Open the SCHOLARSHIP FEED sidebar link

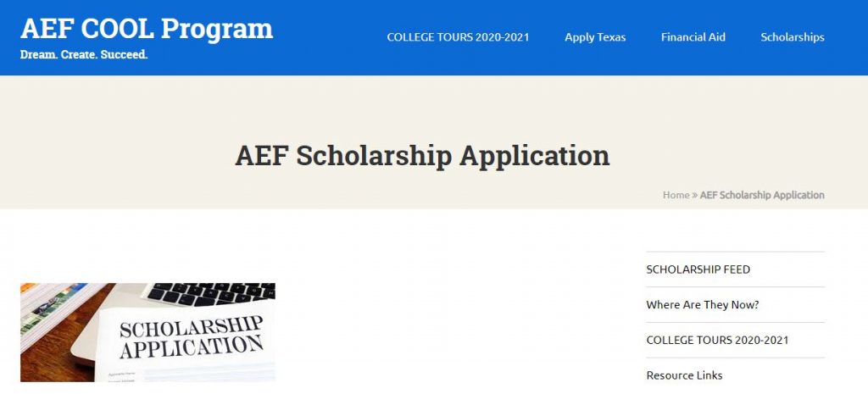click(x=698, y=269)
